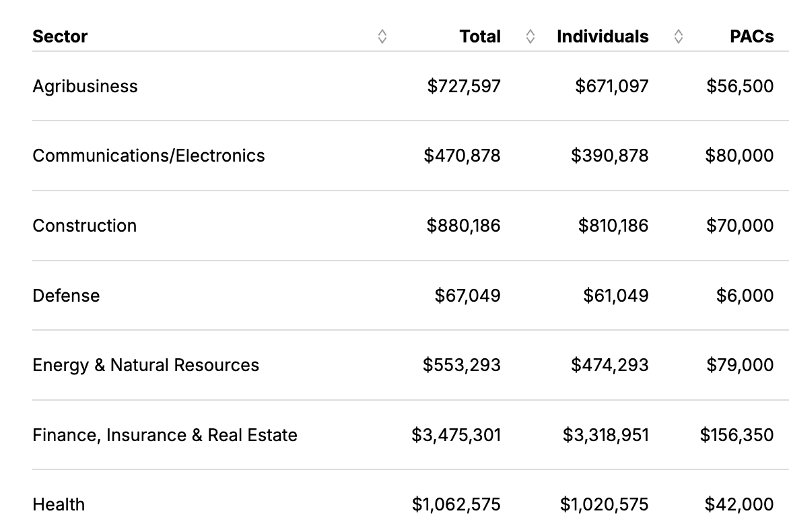
Task: Click the Health sector name
Action: point(59,504)
